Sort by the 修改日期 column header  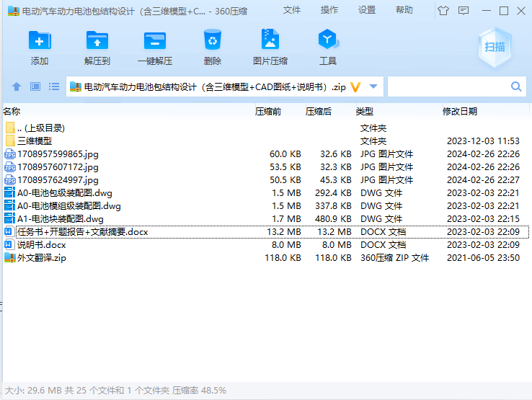[460, 112]
